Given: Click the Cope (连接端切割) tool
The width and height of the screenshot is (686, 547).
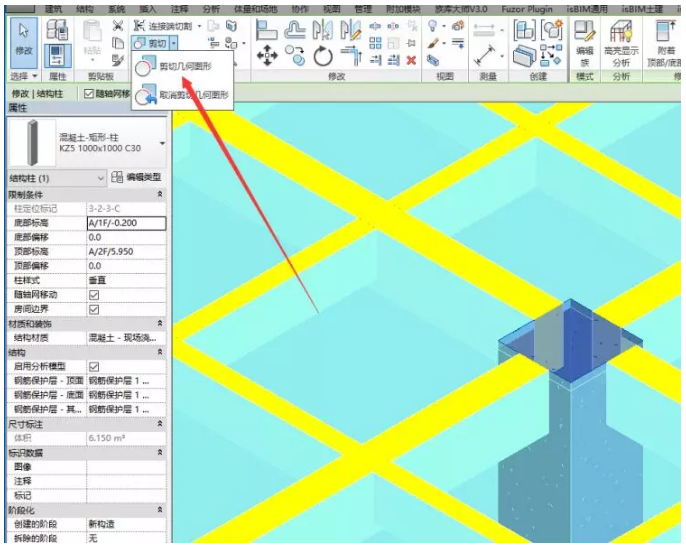Looking at the screenshot, I should coord(163,26).
